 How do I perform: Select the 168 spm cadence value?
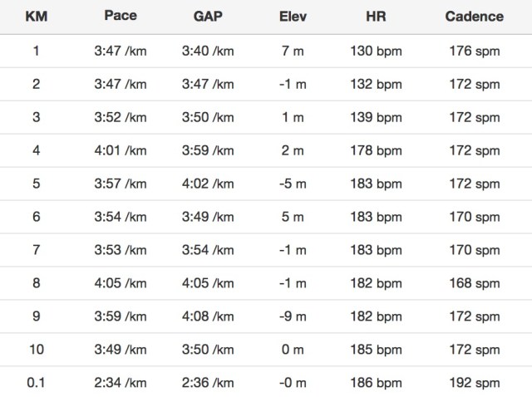coord(475,283)
